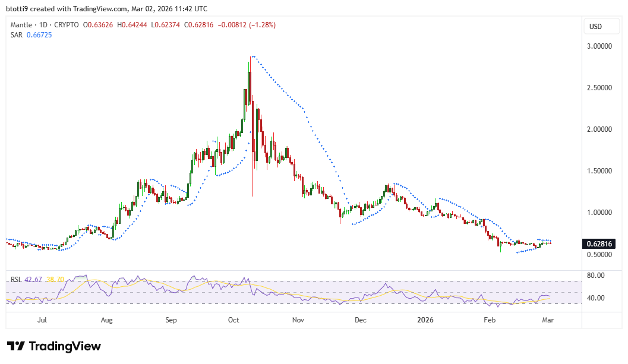The height and width of the screenshot is (364, 628).
Task: Select the CRYPTO exchange label
Action: (67, 25)
